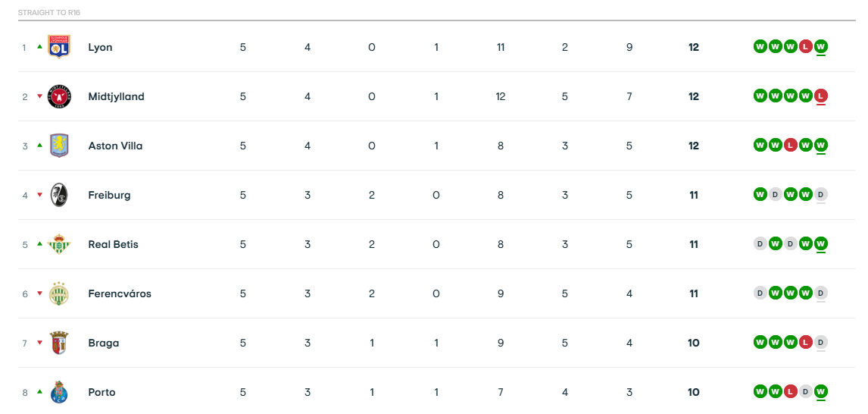Image resolution: width=868 pixels, height=414 pixels.
Task: Click Midtjylland's latest loss badge
Action: coord(821,96)
